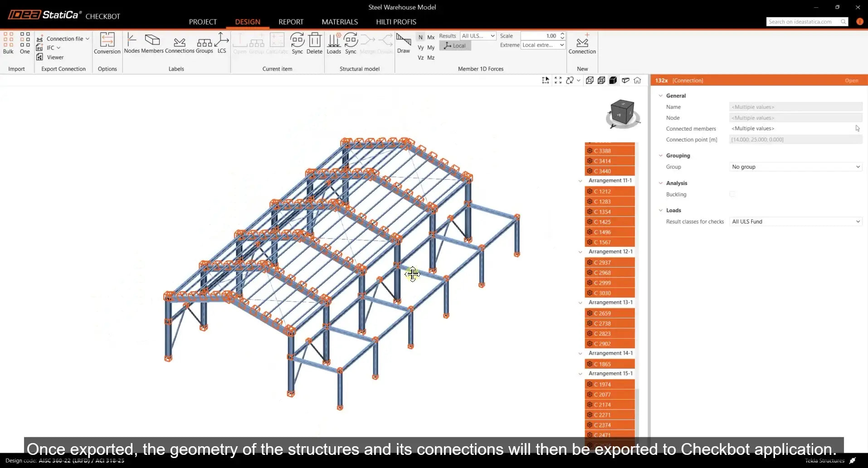Toggle Nodes labels
The height and width of the screenshot is (468, 868).
pyautogui.click(x=132, y=44)
